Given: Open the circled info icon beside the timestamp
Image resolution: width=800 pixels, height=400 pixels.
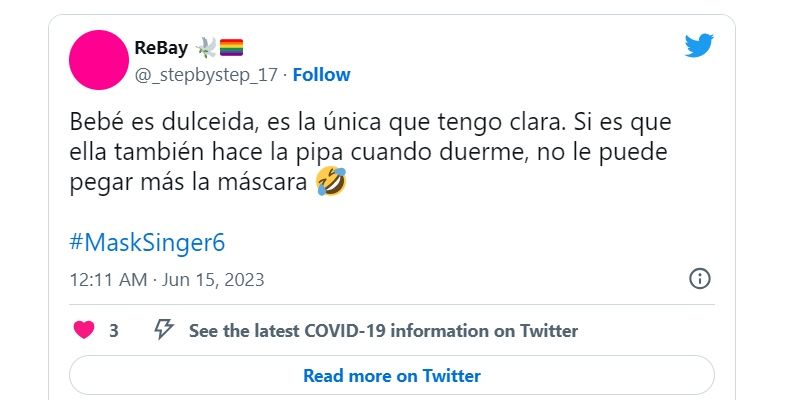Looking at the screenshot, I should [x=699, y=279].
